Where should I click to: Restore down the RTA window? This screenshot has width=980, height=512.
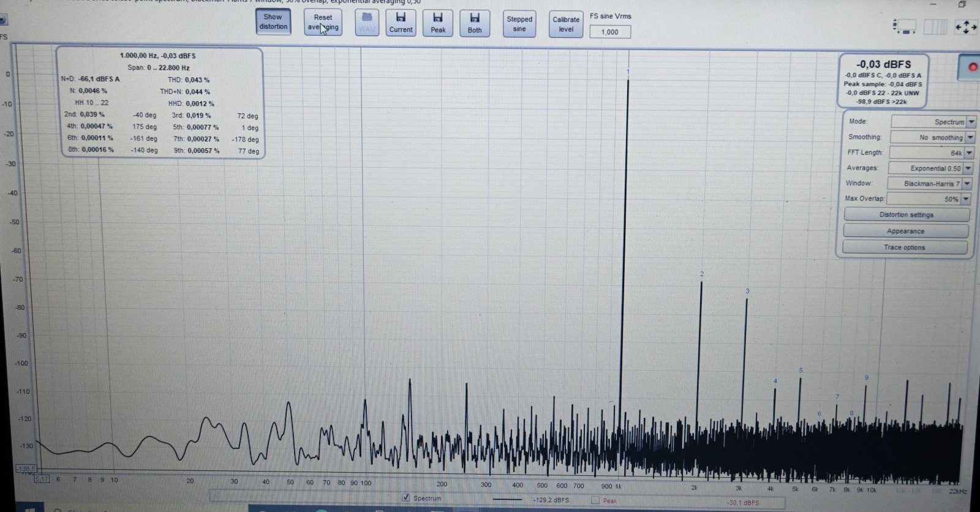click(962, 4)
